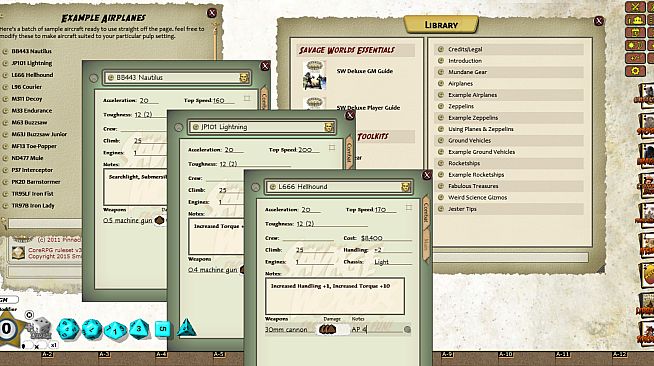
Task: Click the SW Deluxe GM Guide book thumbnail
Action: (x=314, y=75)
